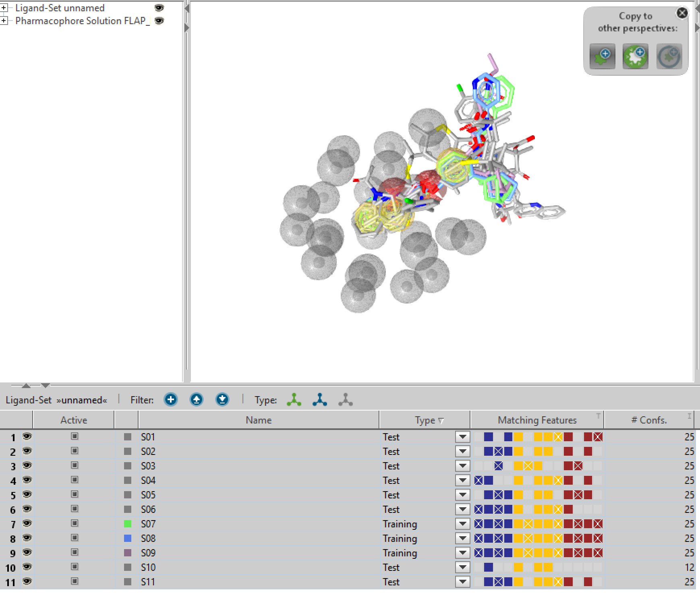
Task: Hide the Ligand-Set unnamed tree entry
Action: (x=159, y=8)
